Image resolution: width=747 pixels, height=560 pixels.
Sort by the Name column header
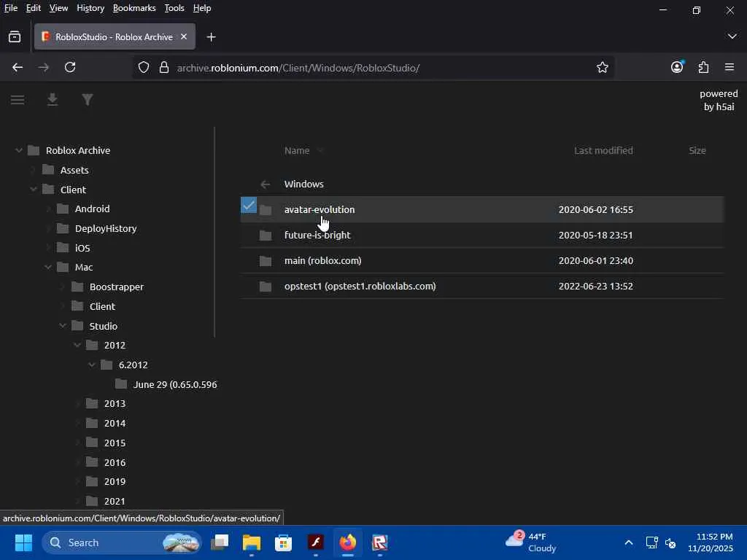click(x=297, y=150)
